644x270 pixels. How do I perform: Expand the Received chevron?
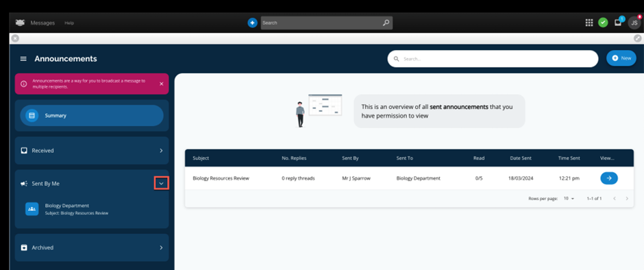(161, 150)
